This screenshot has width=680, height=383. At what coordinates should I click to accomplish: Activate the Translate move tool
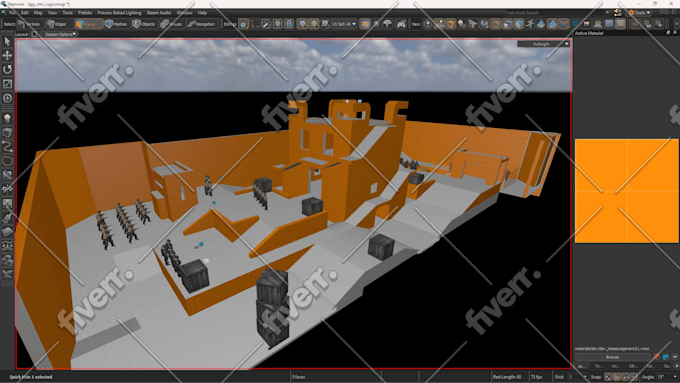7,56
